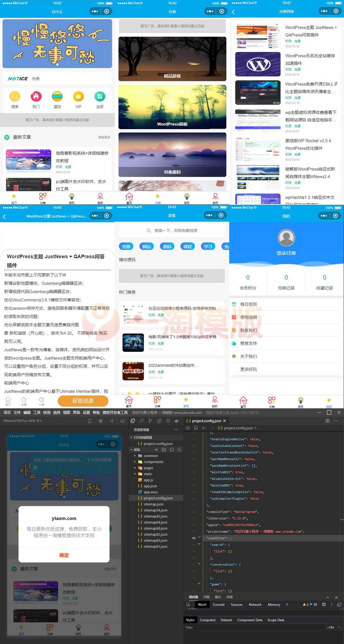
Task: Open the 设置 menu
Action: [x=87, y=413]
